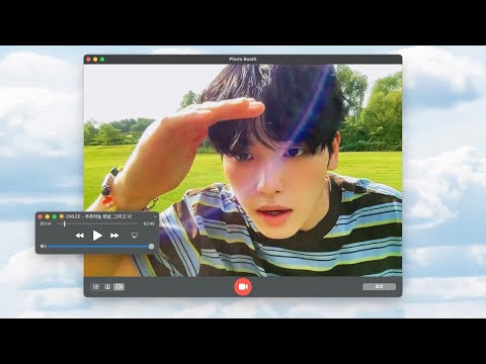
Task: Close the mini audio player window
Action: point(40,217)
